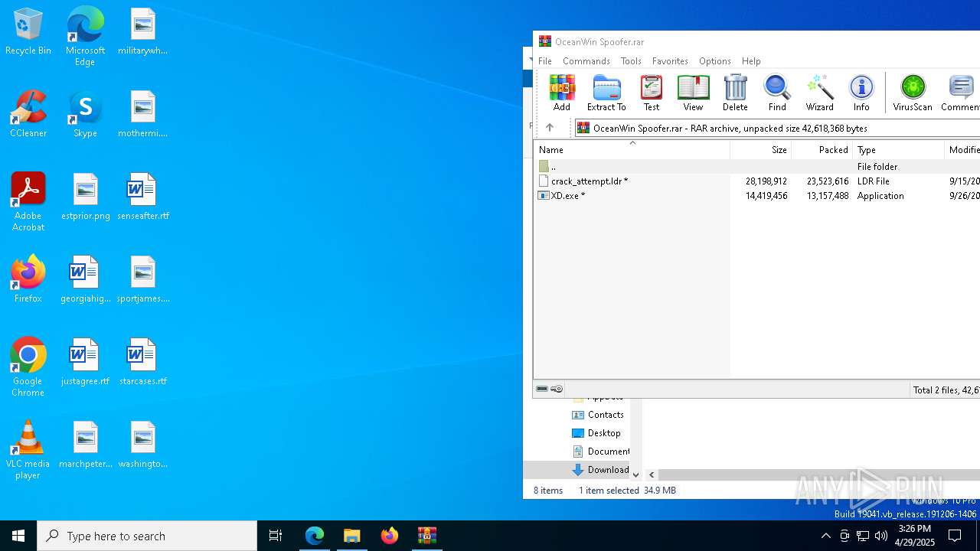The image size is (980, 551).
Task: Select the Recycle Bin desktop icon
Action: (28, 31)
